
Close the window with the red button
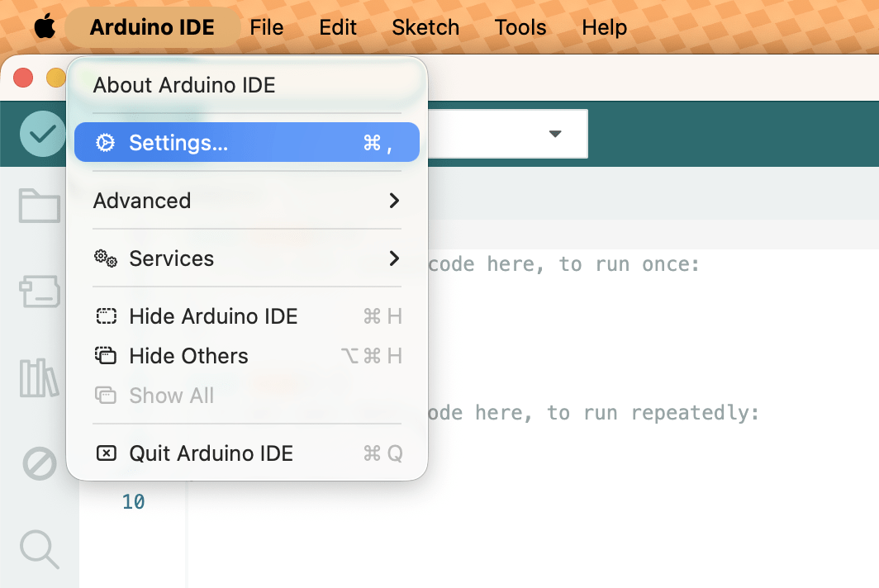tap(23, 78)
